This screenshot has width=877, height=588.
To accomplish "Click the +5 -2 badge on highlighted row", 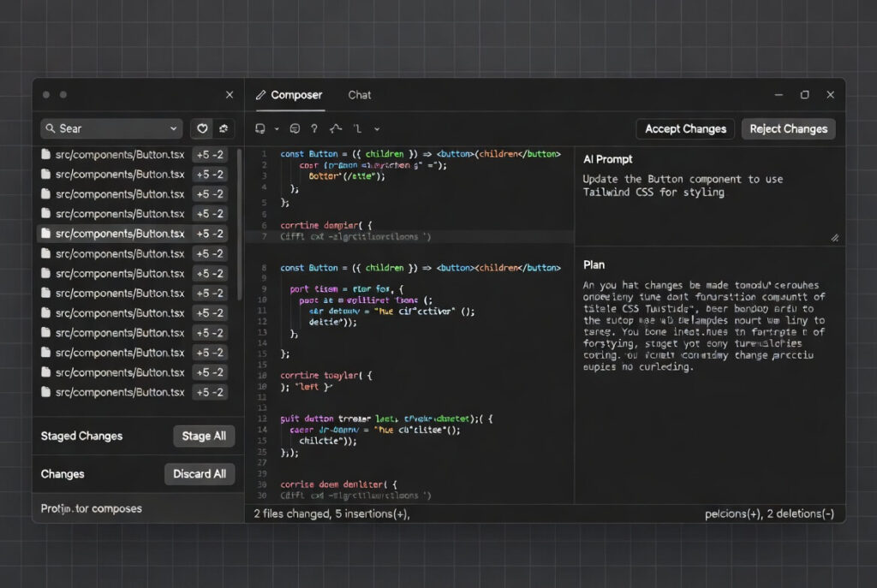I will coord(210,234).
